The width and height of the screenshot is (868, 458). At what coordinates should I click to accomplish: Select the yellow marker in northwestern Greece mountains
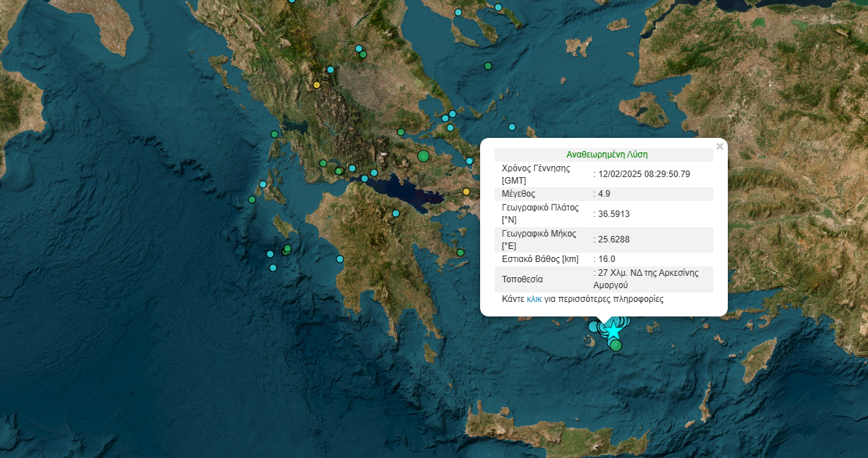click(x=316, y=85)
